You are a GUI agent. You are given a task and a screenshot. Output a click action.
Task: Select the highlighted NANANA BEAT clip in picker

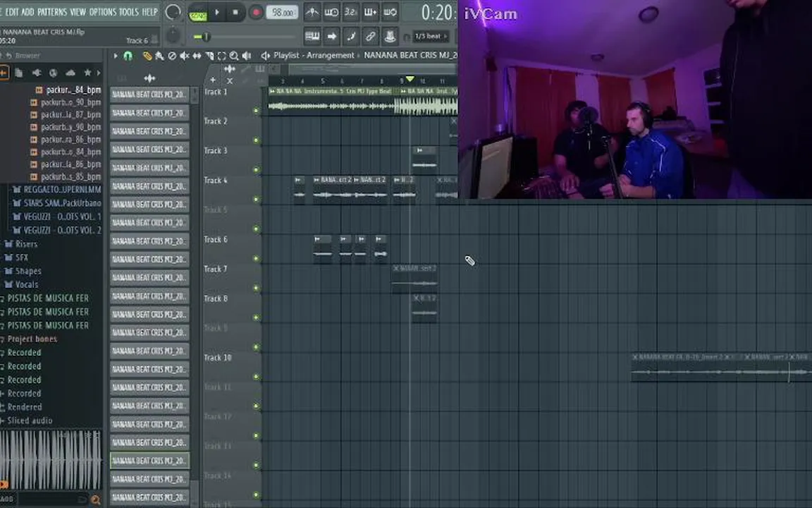click(x=149, y=460)
